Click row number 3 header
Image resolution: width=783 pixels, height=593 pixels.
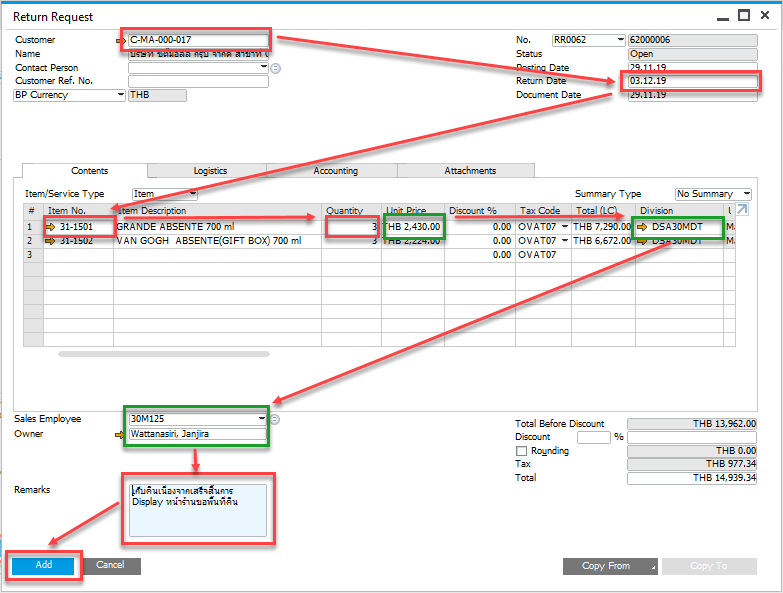(x=33, y=255)
